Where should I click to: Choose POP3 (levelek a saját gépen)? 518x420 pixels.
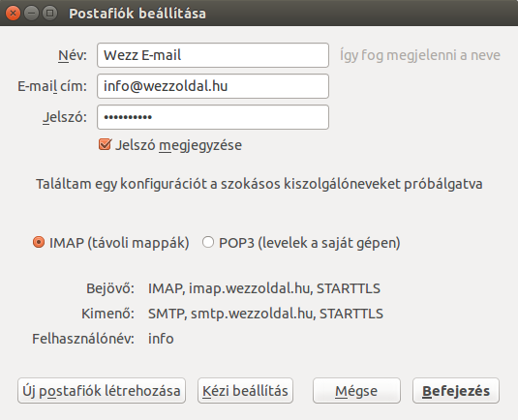(x=208, y=243)
